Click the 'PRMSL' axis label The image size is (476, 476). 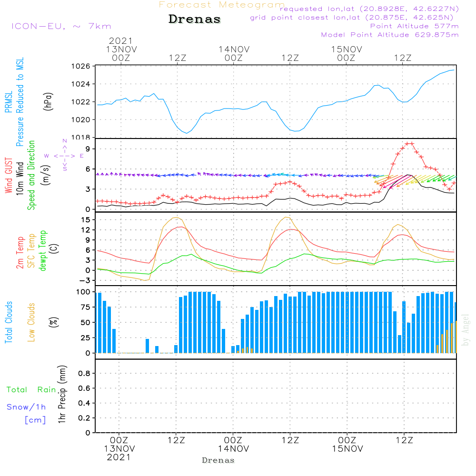coord(9,102)
